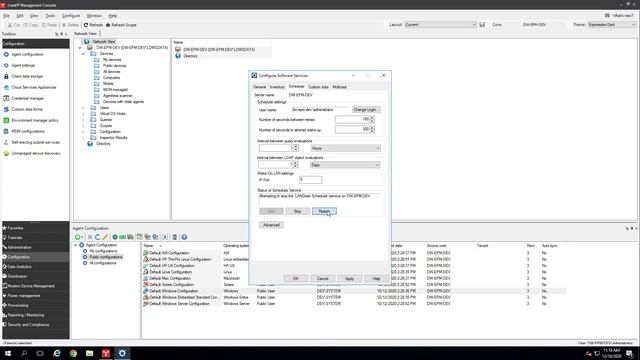Screen dimensions: 640x360
Task: Select Provisioning toolbox group
Action: pos(18,305)
